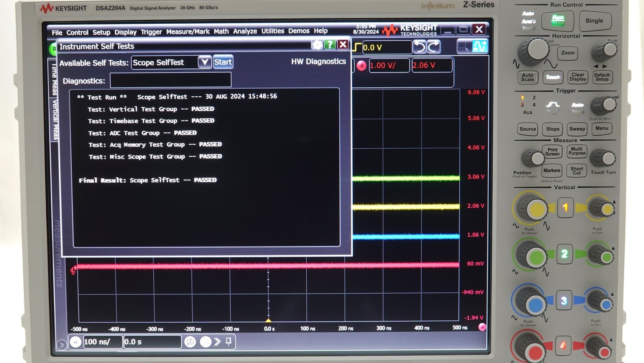Open the File menu
644x363 pixels.
tap(57, 33)
